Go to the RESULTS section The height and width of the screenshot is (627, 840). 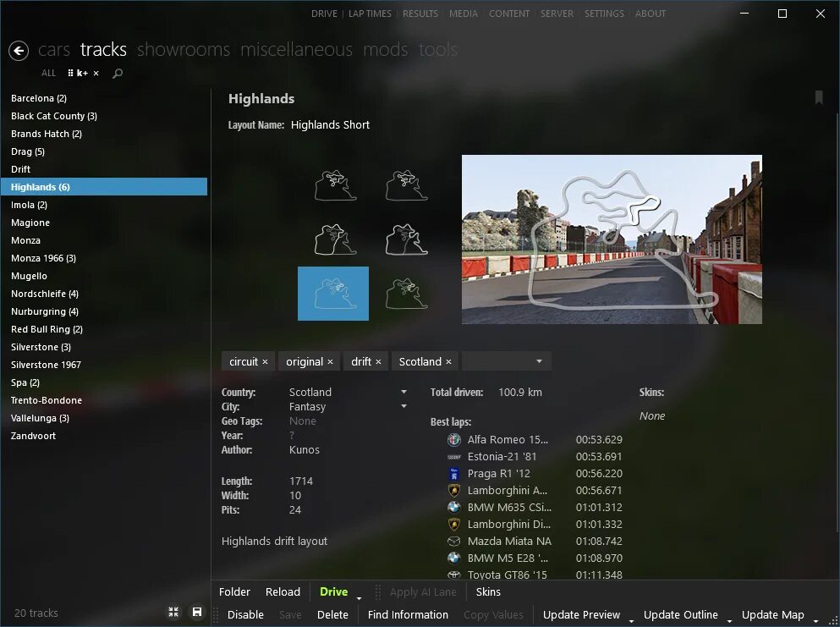[x=420, y=14]
